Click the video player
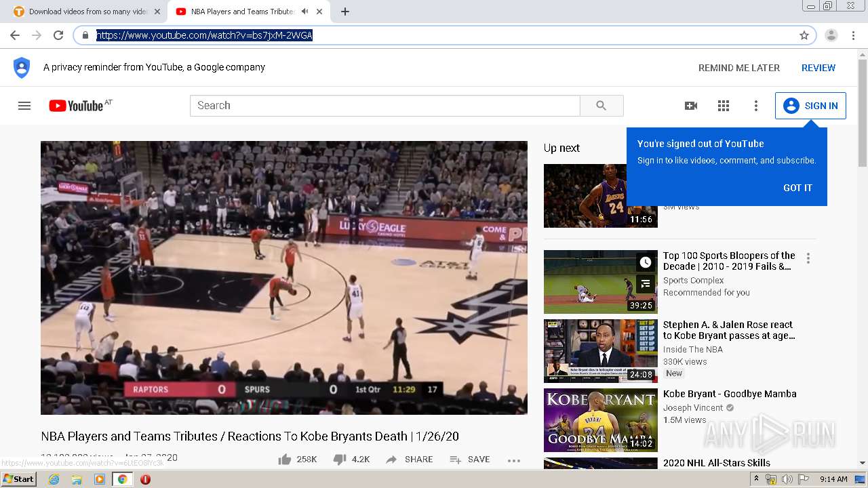Screen dimensions: 868x488 coord(284,278)
